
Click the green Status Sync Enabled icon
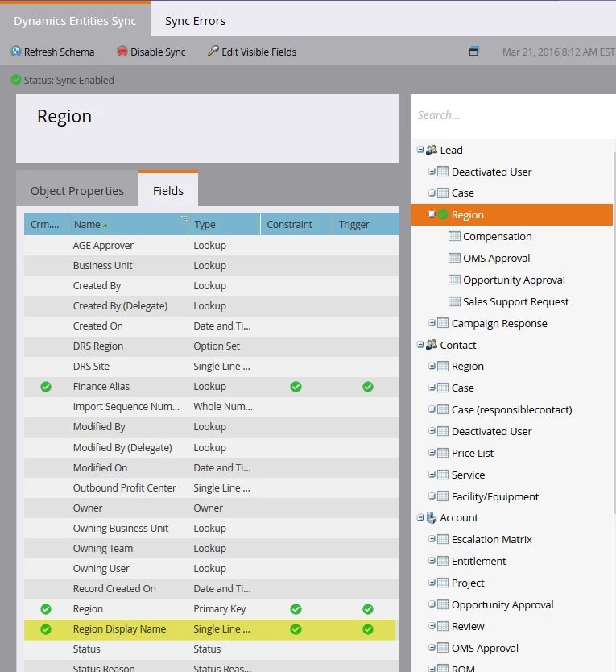point(16,80)
